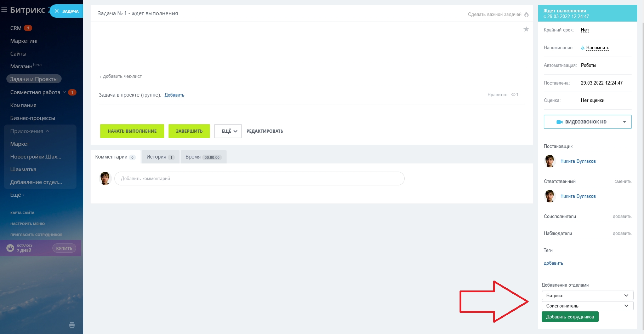This screenshot has height=334, width=644.
Task: Add tags via добавить under Теги
Action: [x=553, y=263]
